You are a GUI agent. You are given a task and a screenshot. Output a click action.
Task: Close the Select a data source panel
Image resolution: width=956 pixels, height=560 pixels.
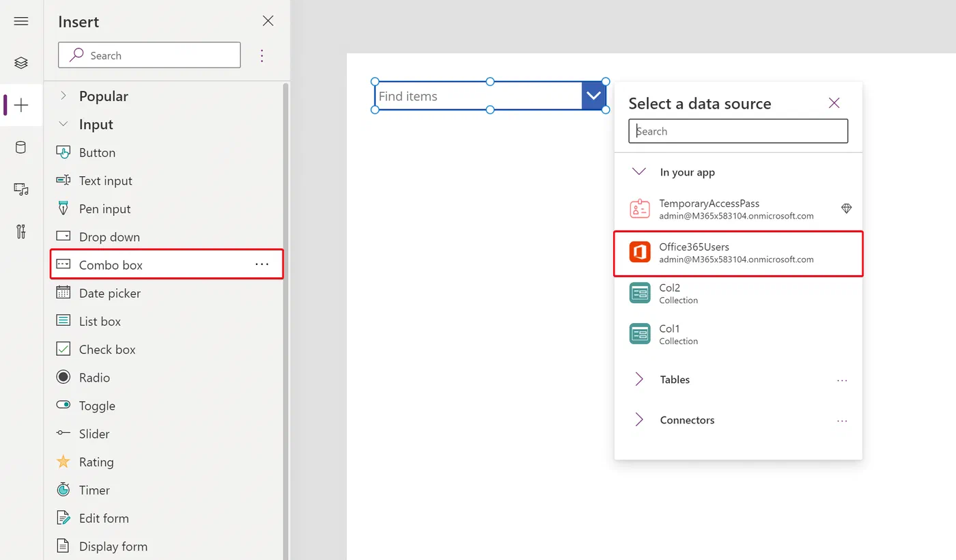[x=834, y=103]
